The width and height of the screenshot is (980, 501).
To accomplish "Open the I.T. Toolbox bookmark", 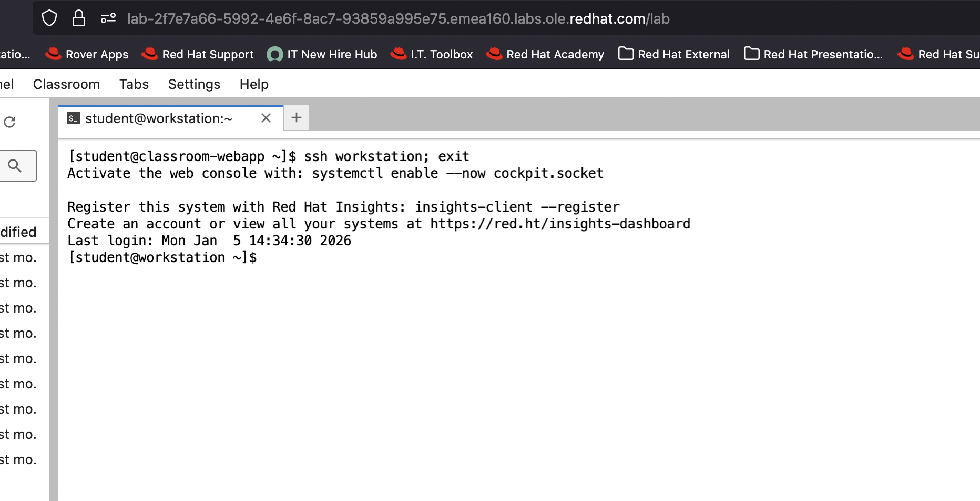I will tap(432, 54).
